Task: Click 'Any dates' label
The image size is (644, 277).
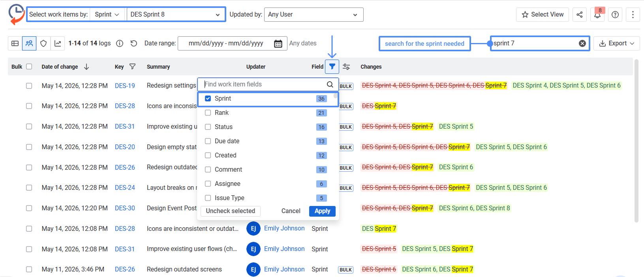Action: (303, 43)
